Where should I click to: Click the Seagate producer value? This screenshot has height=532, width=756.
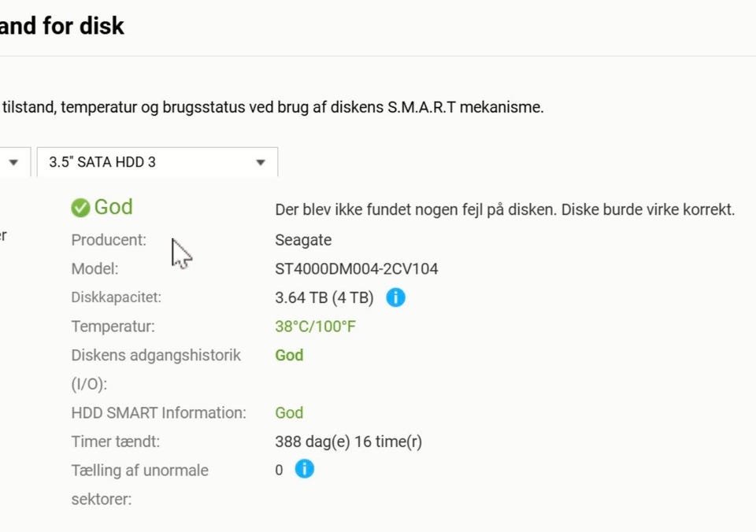pos(303,240)
